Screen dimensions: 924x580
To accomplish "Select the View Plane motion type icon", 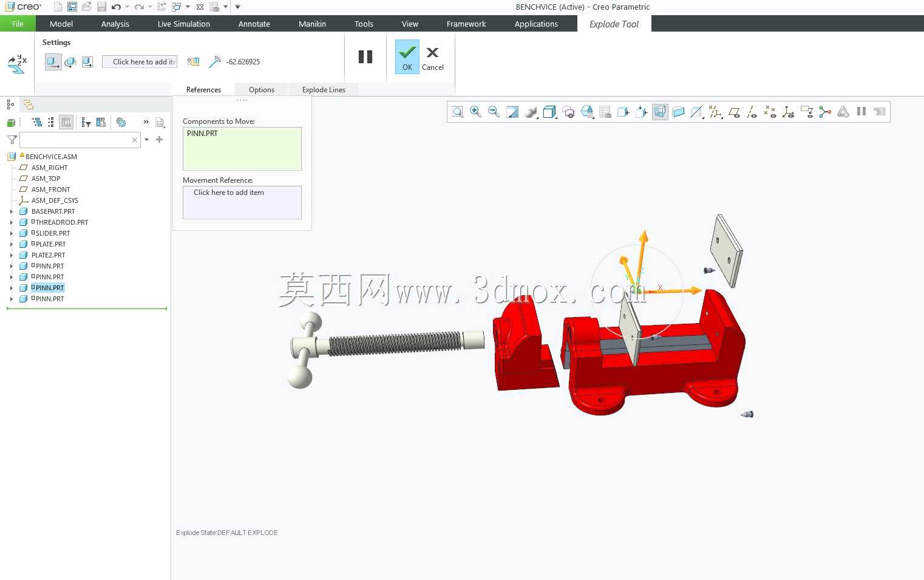I will tap(87, 62).
